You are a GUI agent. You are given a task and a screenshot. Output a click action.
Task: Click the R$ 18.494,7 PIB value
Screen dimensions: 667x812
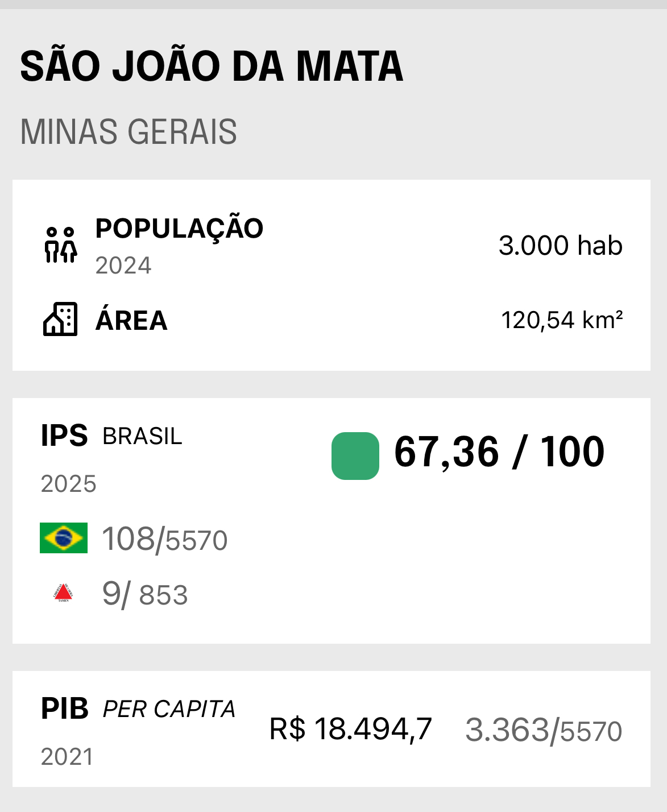pos(350,729)
